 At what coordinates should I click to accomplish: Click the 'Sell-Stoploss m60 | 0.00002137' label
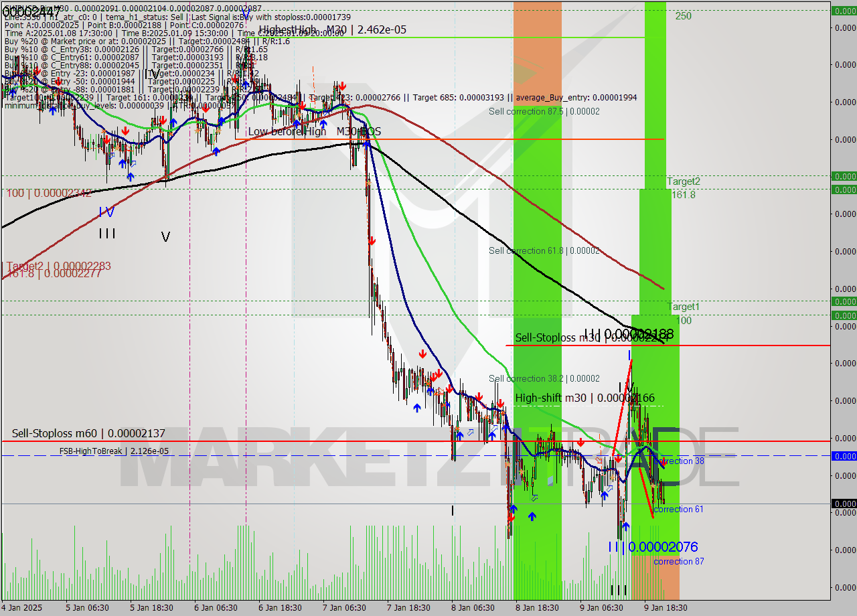click(x=88, y=433)
